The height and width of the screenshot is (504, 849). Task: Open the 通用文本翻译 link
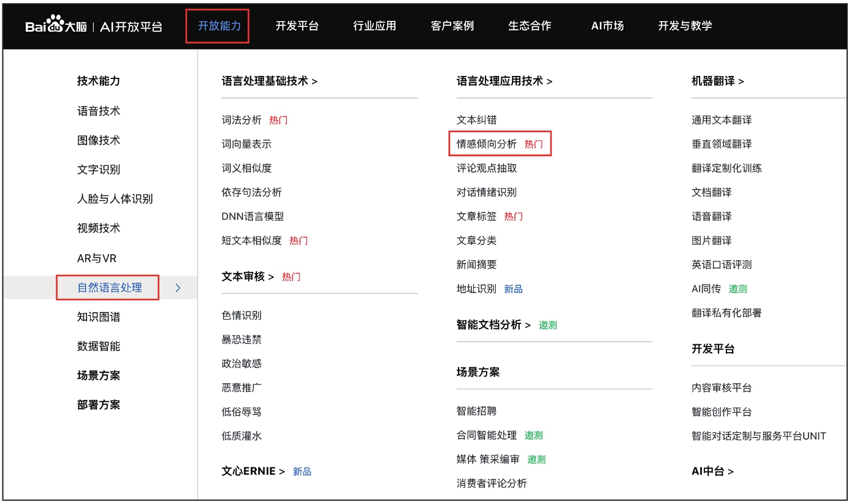coord(721,120)
